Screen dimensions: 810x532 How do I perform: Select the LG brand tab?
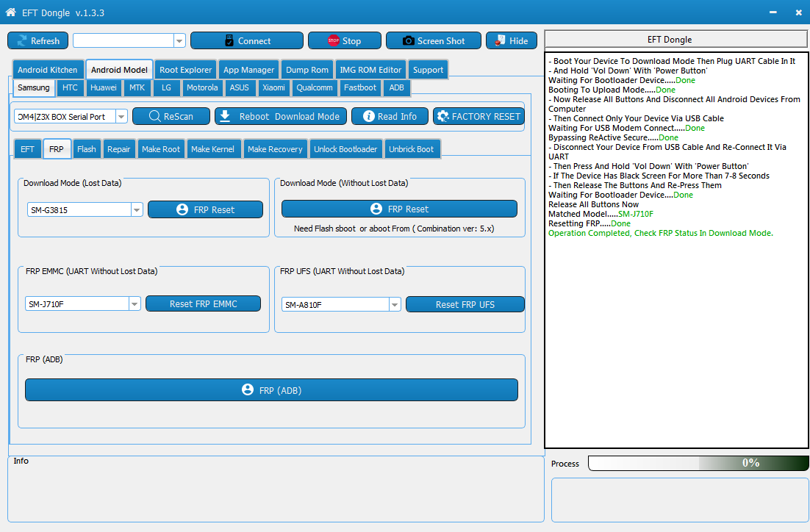click(166, 87)
